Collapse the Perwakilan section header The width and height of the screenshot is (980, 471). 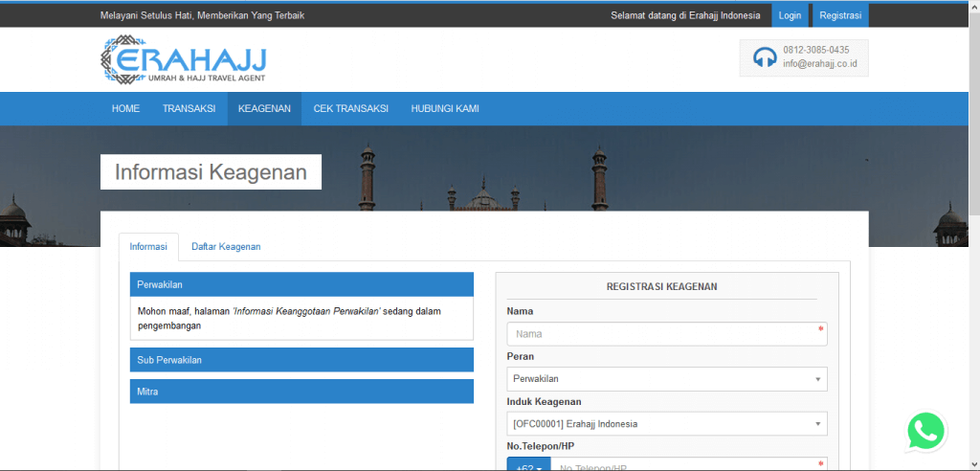pos(301,284)
